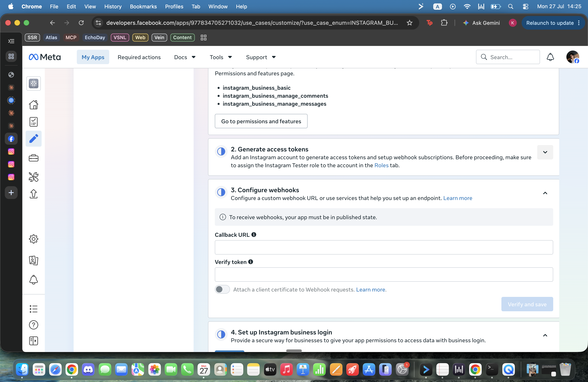Focus the Callback URL field
This screenshot has height=382, width=588.
384,247
